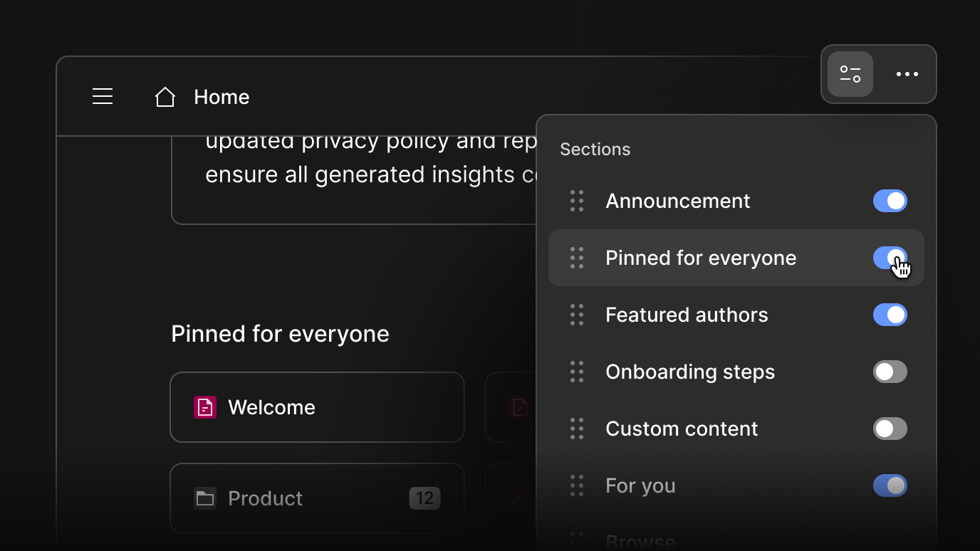Open the Welcome pinned document
The width and height of the screenshot is (980, 551).
point(317,407)
